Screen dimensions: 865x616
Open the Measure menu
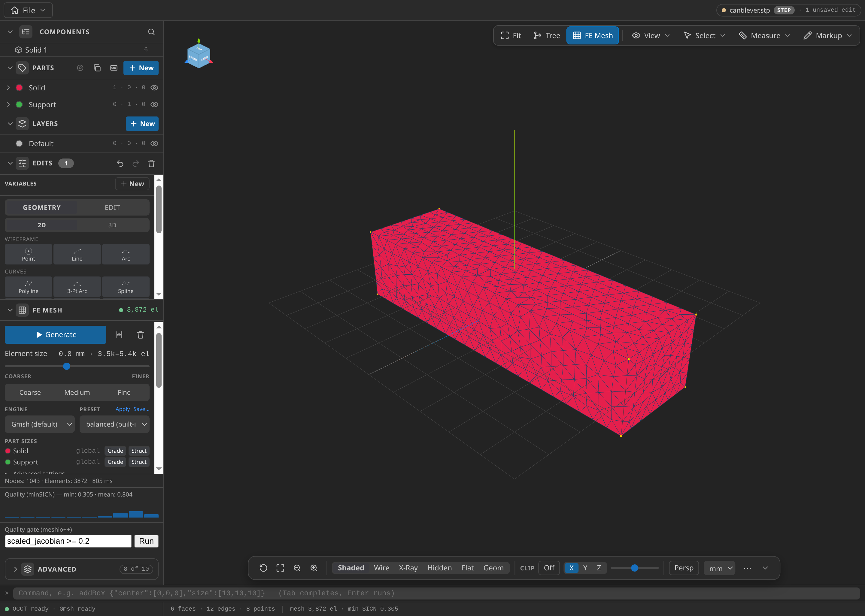764,36
